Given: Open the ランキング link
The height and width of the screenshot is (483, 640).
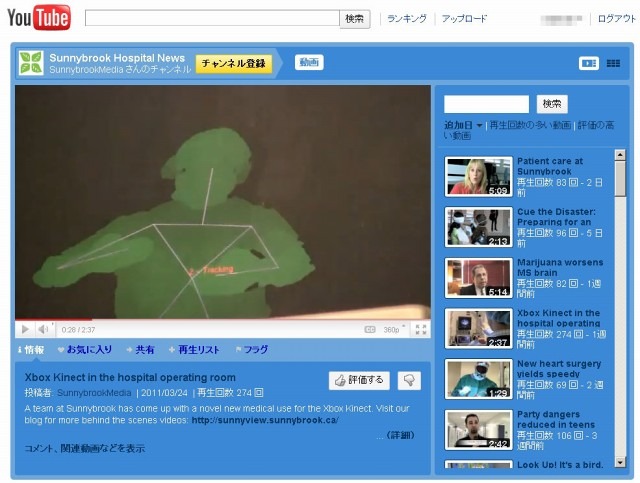Looking at the screenshot, I should point(407,19).
